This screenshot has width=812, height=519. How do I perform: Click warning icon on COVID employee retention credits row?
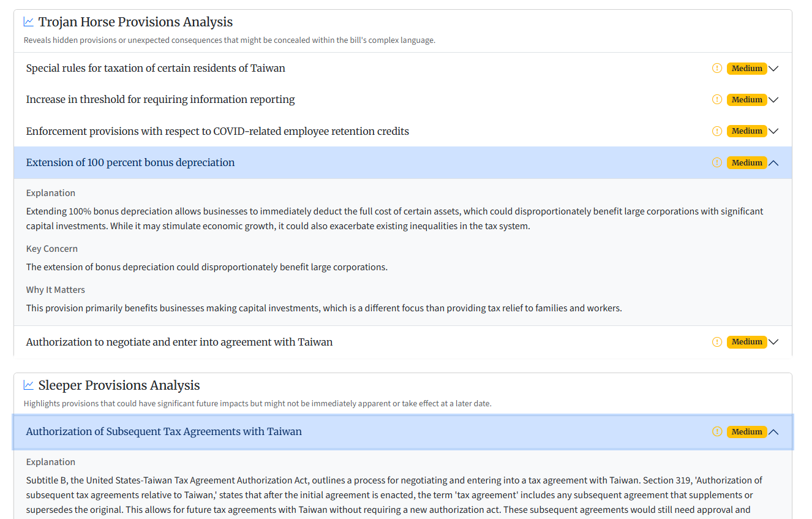click(x=717, y=131)
